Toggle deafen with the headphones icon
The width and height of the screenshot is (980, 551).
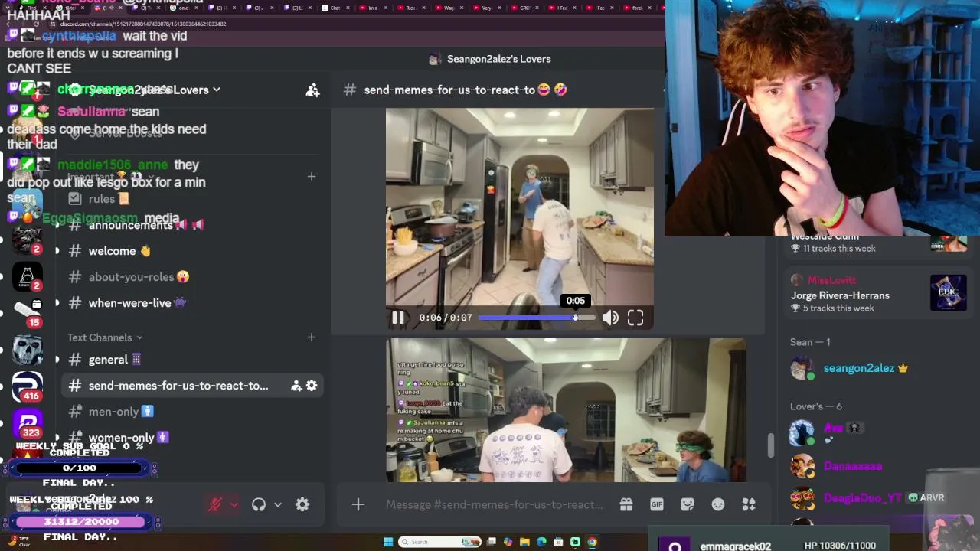pos(259,504)
